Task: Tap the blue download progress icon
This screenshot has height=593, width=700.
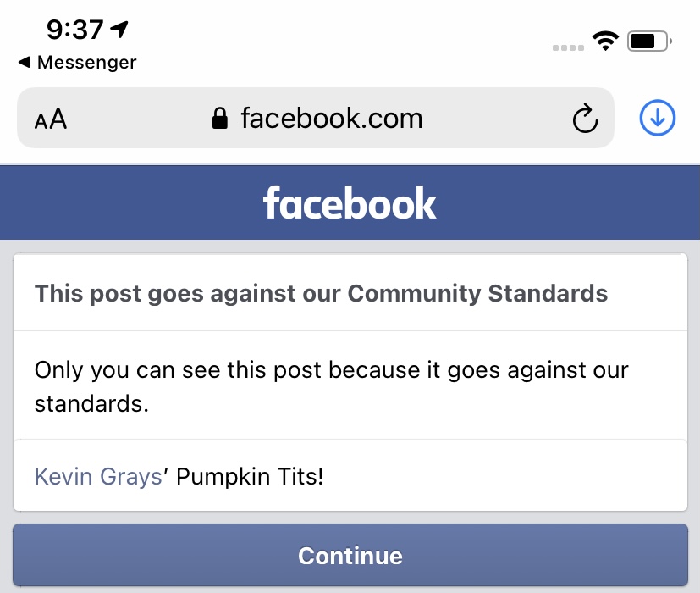Action: [657, 118]
